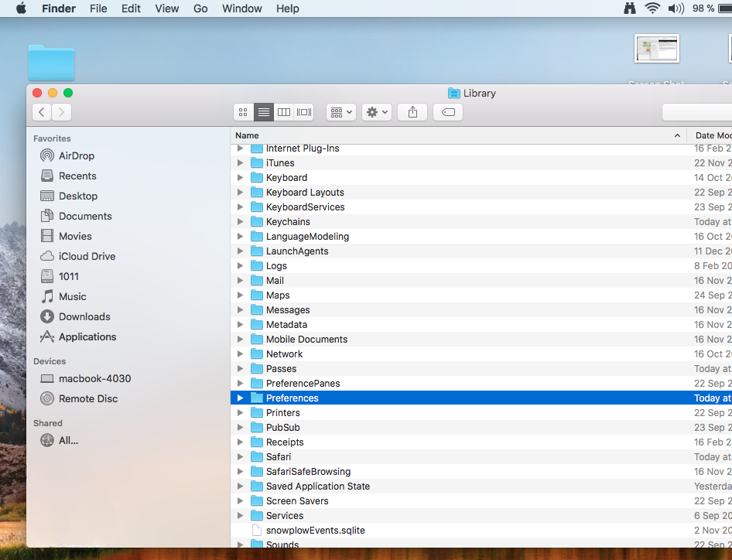Screen dimensions: 732x560
Task: Open the View menu
Action: point(166,9)
